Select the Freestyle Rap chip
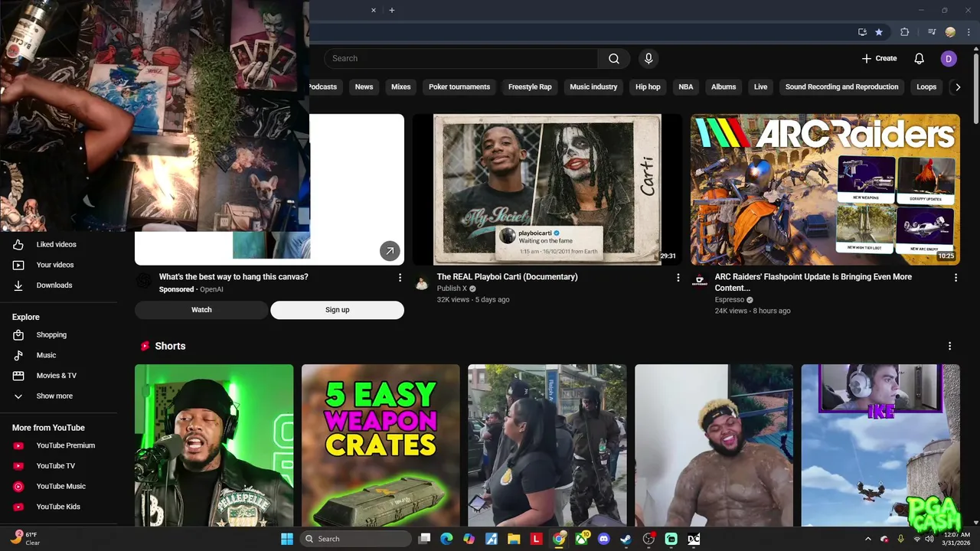980x551 pixels. (x=530, y=87)
